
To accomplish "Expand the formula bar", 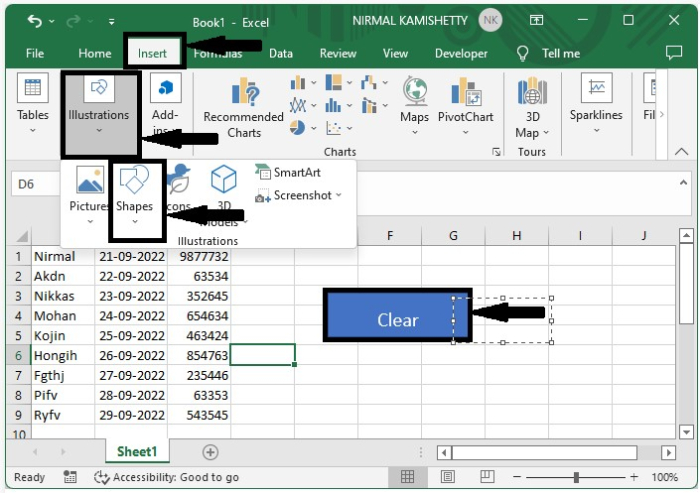I will tap(683, 183).
